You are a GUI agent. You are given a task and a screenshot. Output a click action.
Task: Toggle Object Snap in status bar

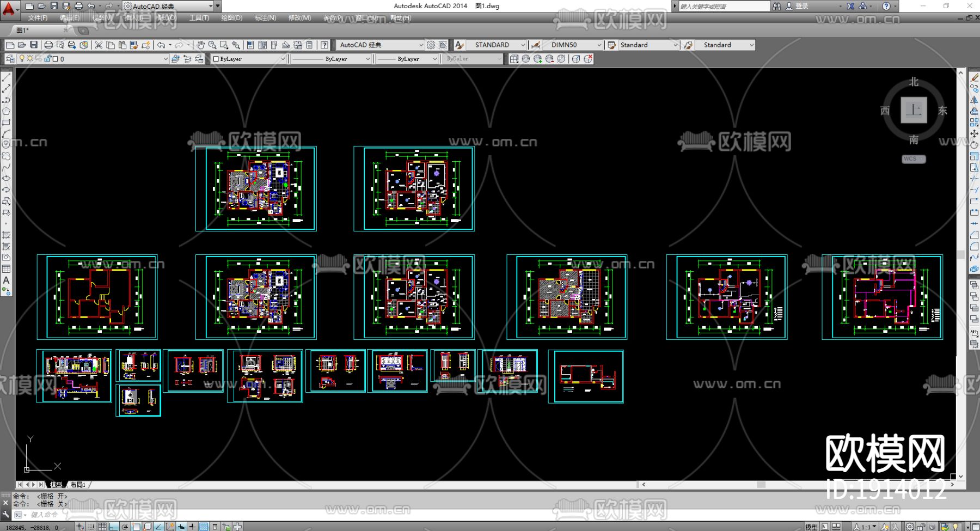point(136,527)
